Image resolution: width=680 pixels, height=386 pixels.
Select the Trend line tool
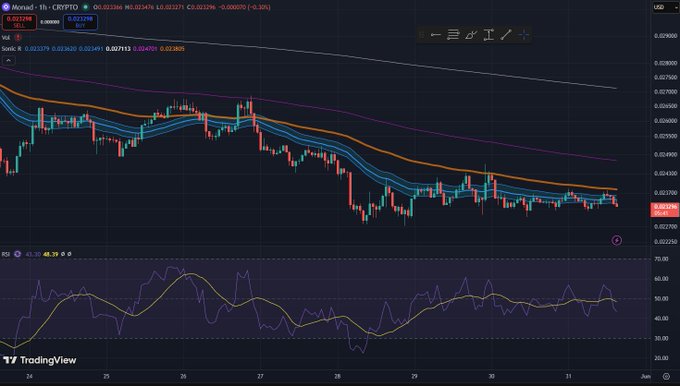[506, 35]
